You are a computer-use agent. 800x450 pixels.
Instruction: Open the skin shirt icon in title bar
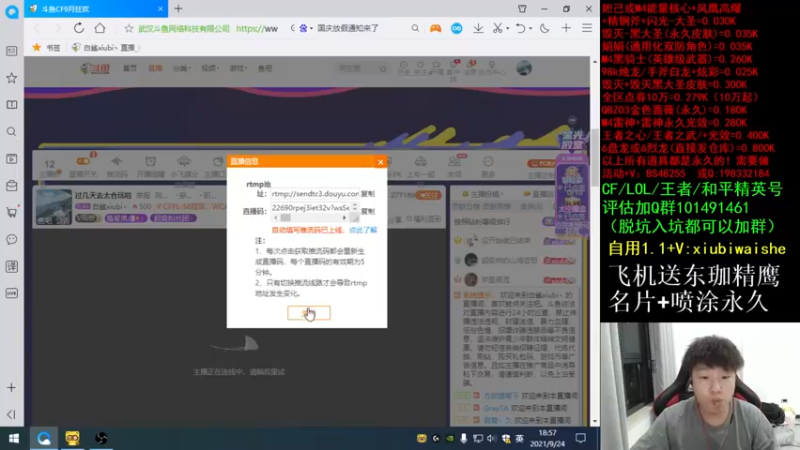tap(522, 9)
